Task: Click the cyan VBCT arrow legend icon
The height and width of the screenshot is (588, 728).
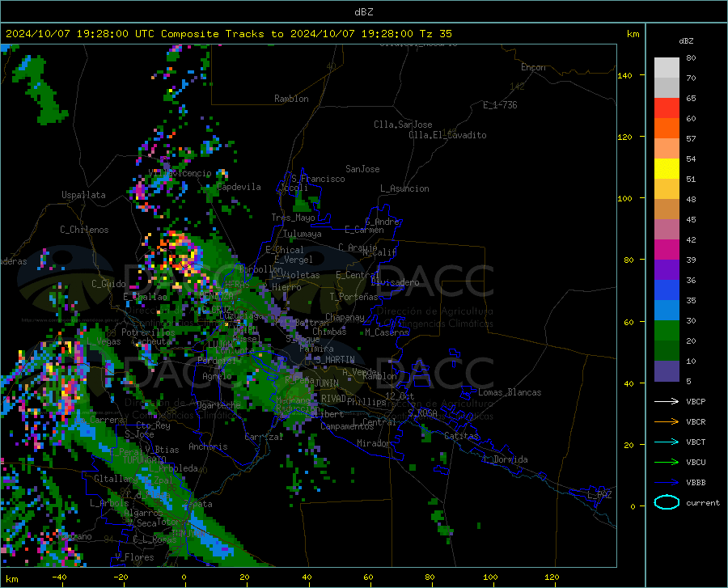Action: pos(667,442)
